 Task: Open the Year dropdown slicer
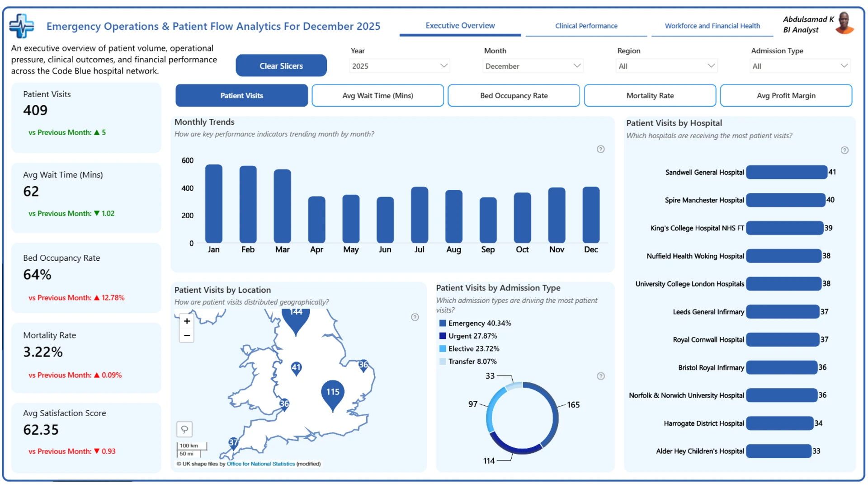coord(400,66)
